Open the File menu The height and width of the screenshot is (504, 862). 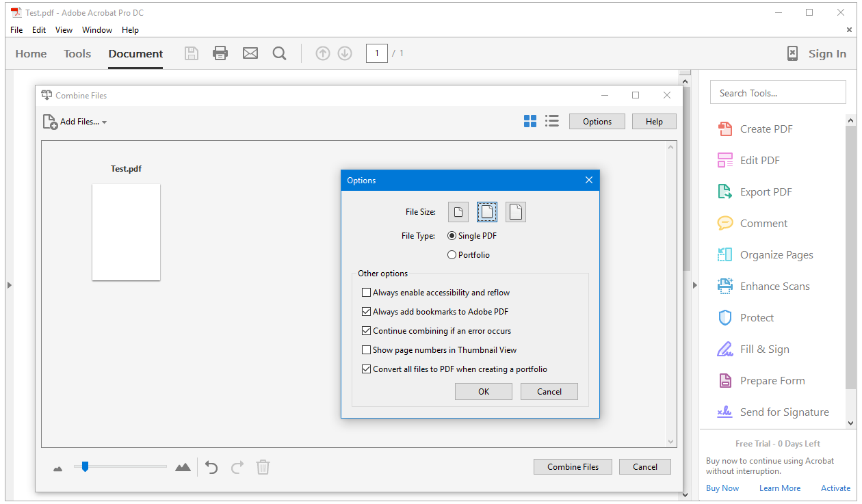coord(16,30)
